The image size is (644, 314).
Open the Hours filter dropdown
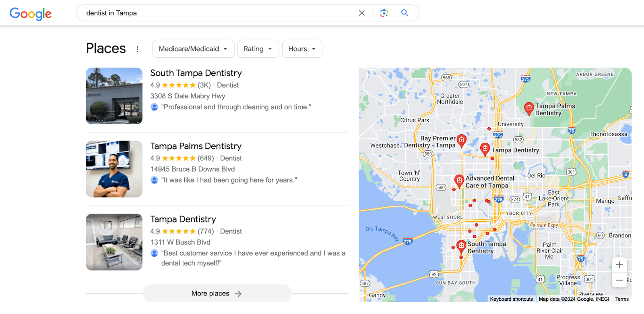point(302,49)
